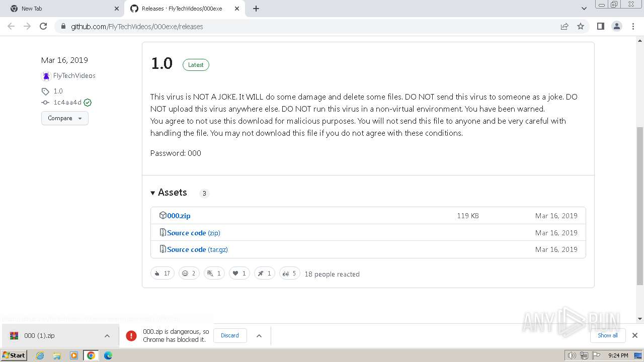Click the address bar URL
Screen dimensions: 644x362
(137, 27)
